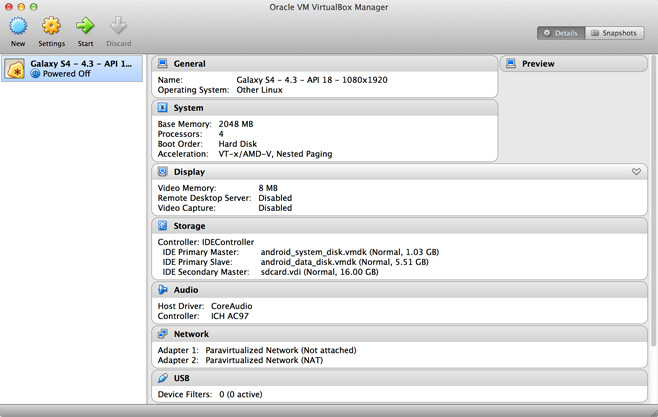The image size is (658, 417).
Task: Click the System section chip icon
Action: click(x=162, y=108)
